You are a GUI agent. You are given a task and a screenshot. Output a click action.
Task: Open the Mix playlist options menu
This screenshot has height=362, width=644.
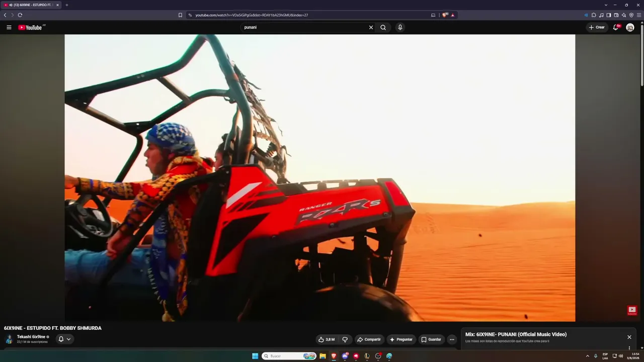tap(629, 348)
